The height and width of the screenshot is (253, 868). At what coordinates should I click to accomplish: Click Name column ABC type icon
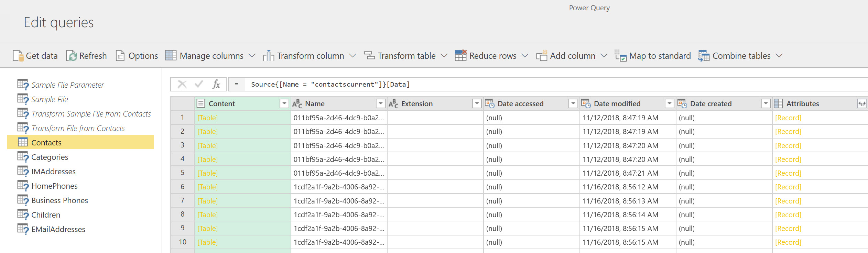coord(297,103)
